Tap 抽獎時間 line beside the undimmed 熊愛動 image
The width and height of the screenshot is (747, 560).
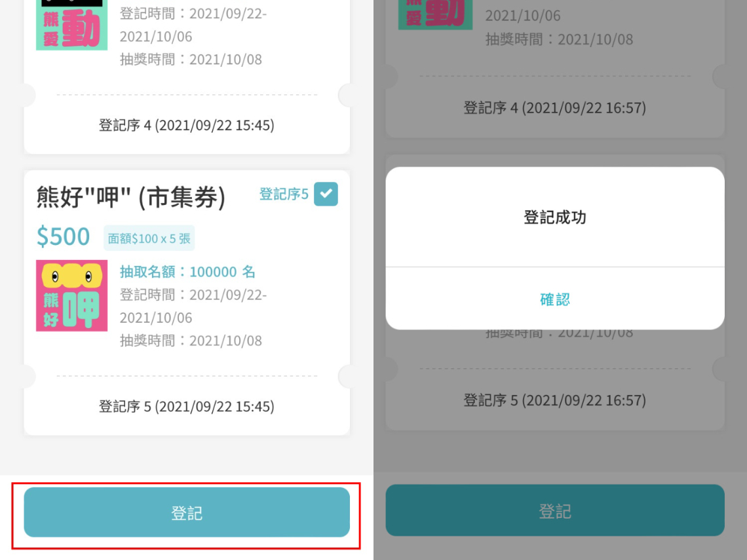[x=191, y=60]
